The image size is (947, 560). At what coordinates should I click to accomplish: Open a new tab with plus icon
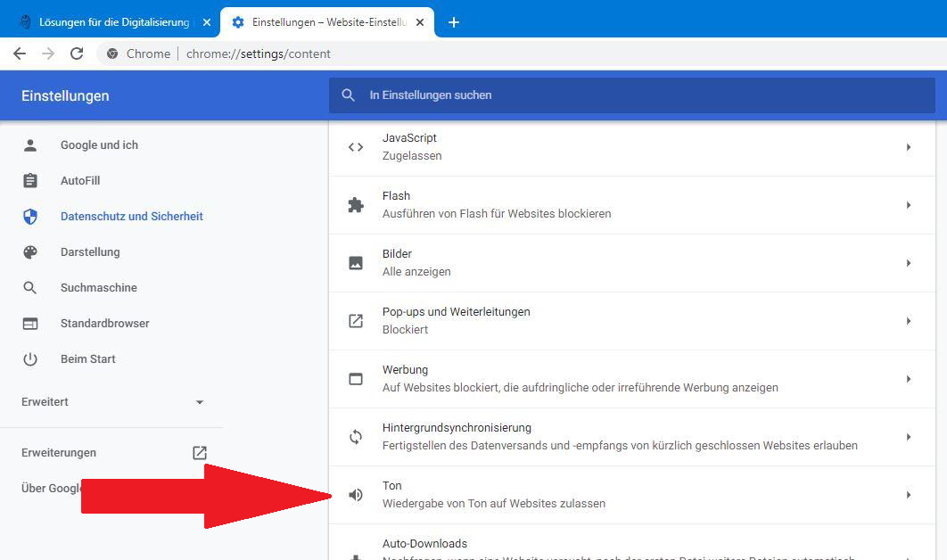click(453, 22)
